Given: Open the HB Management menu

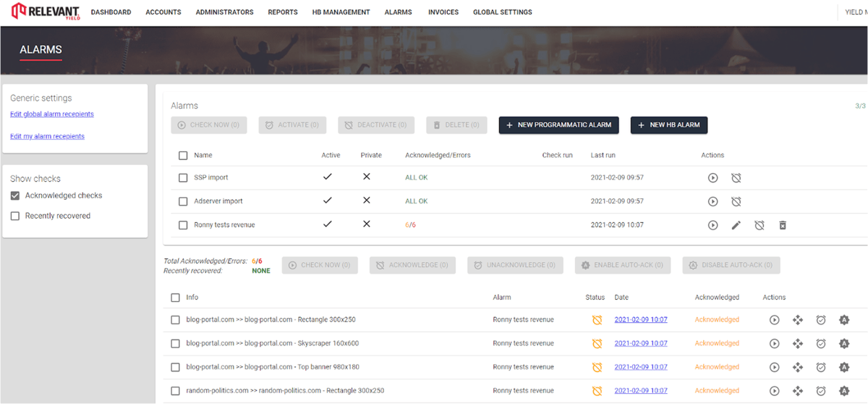Looking at the screenshot, I should [x=341, y=12].
